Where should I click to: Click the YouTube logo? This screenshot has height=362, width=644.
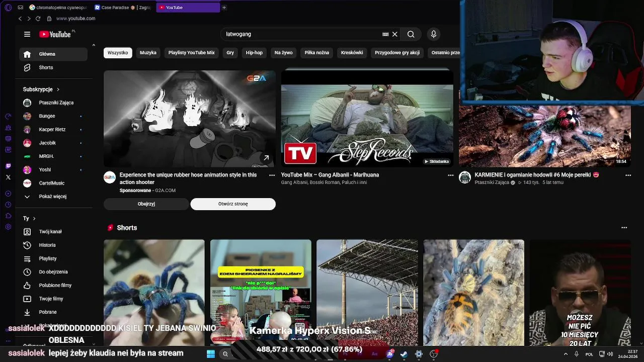click(55, 34)
